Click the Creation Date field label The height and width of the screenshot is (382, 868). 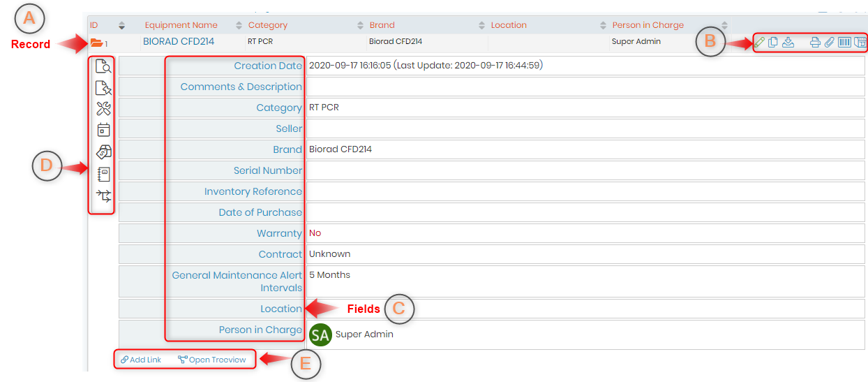[x=268, y=66]
